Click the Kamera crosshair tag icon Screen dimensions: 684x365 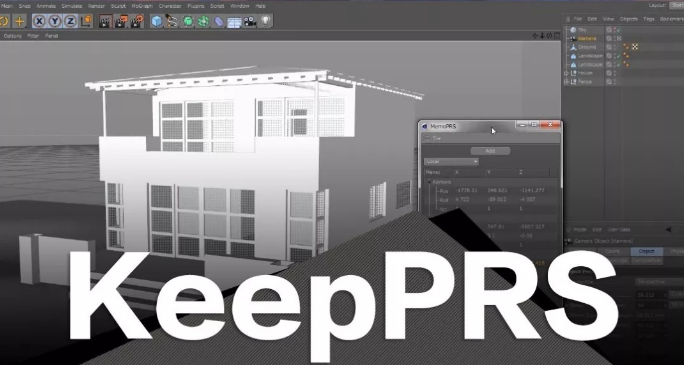tap(619, 38)
